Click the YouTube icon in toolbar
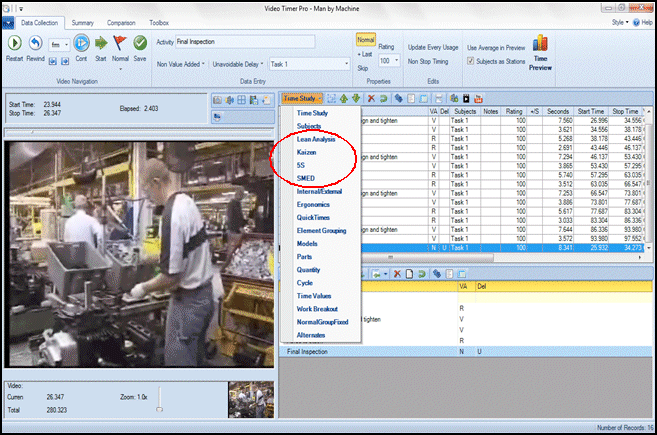The width and height of the screenshot is (657, 435). [478, 98]
